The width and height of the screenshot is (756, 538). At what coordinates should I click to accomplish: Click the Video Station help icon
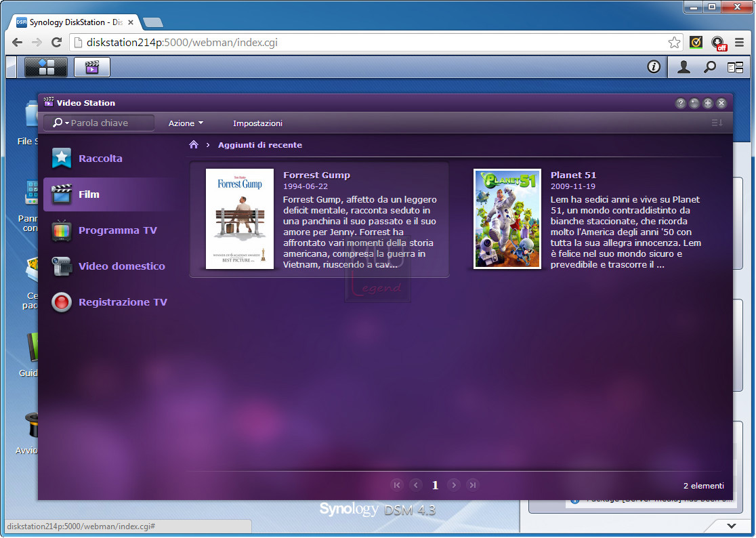tap(680, 103)
